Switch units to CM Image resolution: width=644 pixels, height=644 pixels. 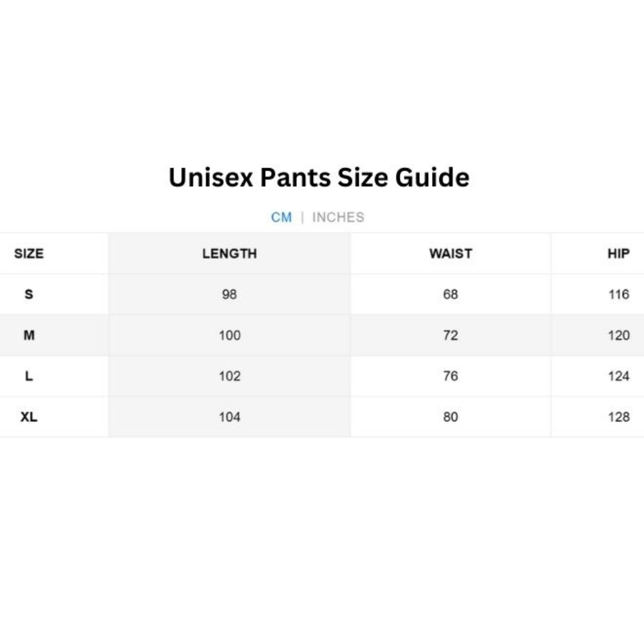pos(281,217)
